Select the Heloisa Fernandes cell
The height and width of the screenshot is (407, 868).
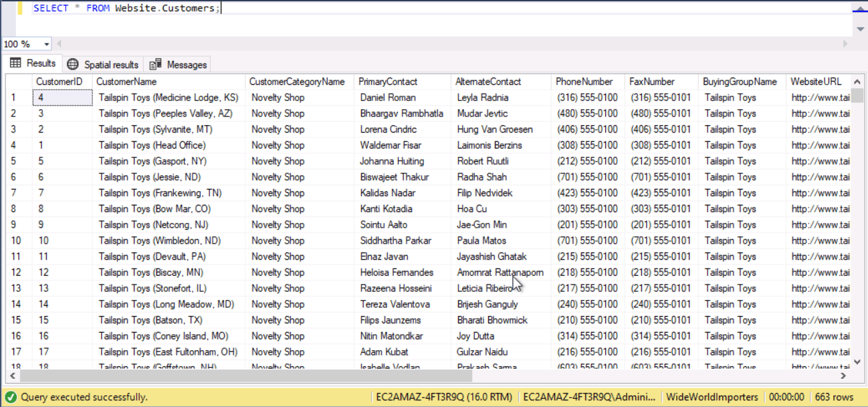tap(403, 272)
